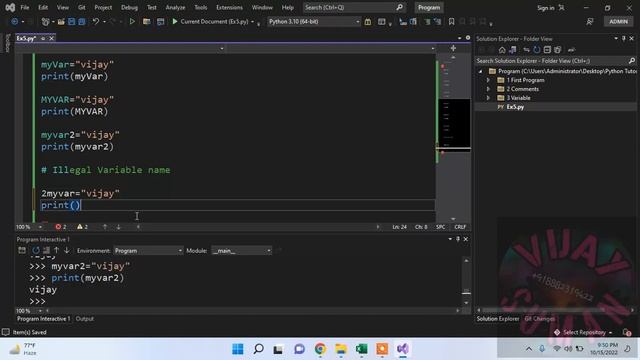Image resolution: width=640 pixels, height=360 pixels.
Task: Click the split editor plus icon
Action: (453, 48)
